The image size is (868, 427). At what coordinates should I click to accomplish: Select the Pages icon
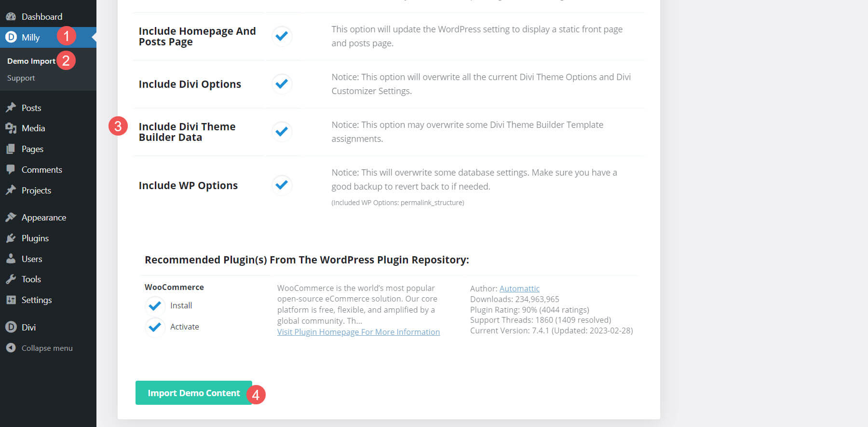(x=11, y=149)
